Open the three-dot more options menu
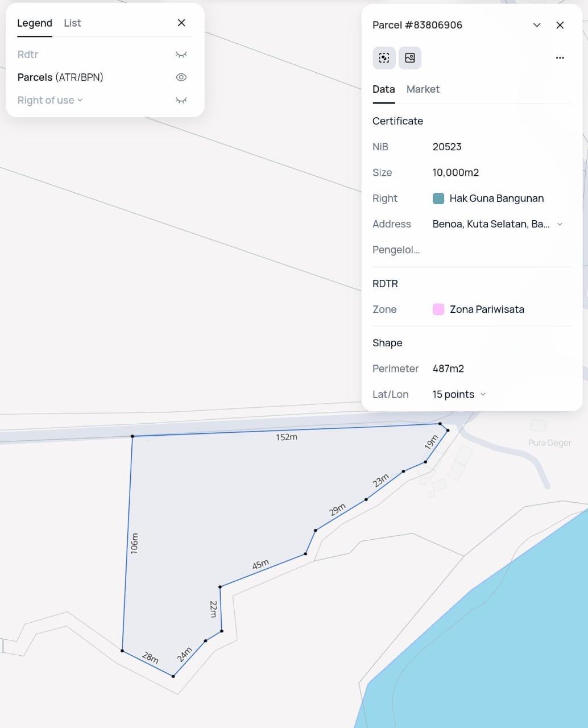The width and height of the screenshot is (588, 728). 560,58
